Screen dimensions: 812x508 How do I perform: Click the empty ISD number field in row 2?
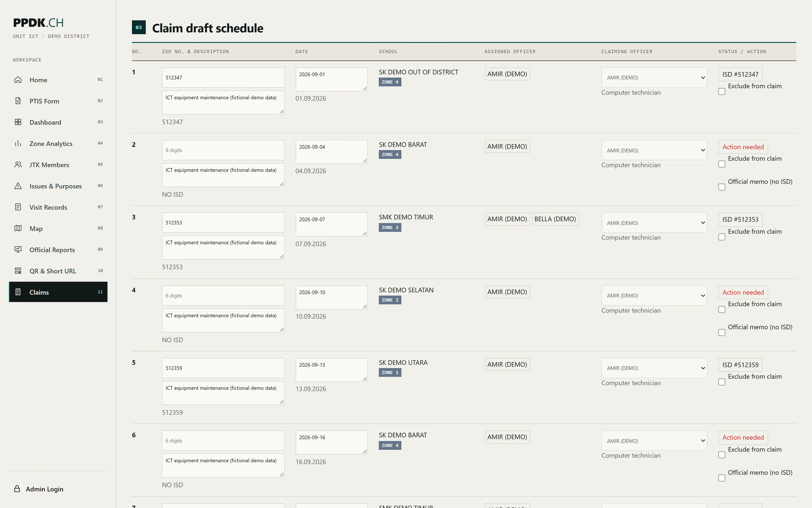tap(223, 150)
